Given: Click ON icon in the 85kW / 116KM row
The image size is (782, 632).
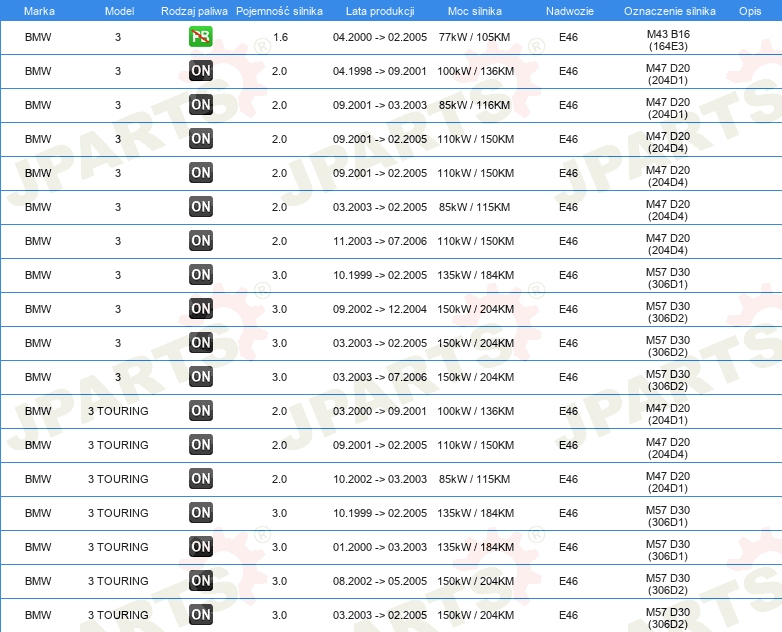Looking at the screenshot, I should click(x=201, y=105).
